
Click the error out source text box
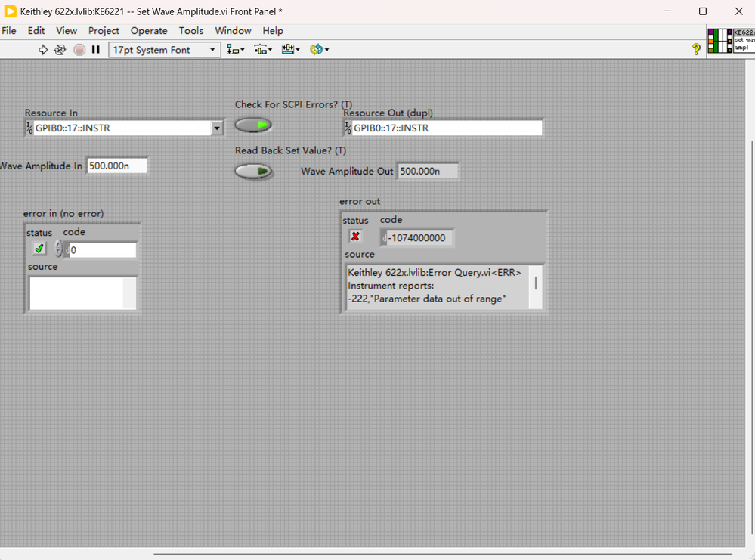438,286
